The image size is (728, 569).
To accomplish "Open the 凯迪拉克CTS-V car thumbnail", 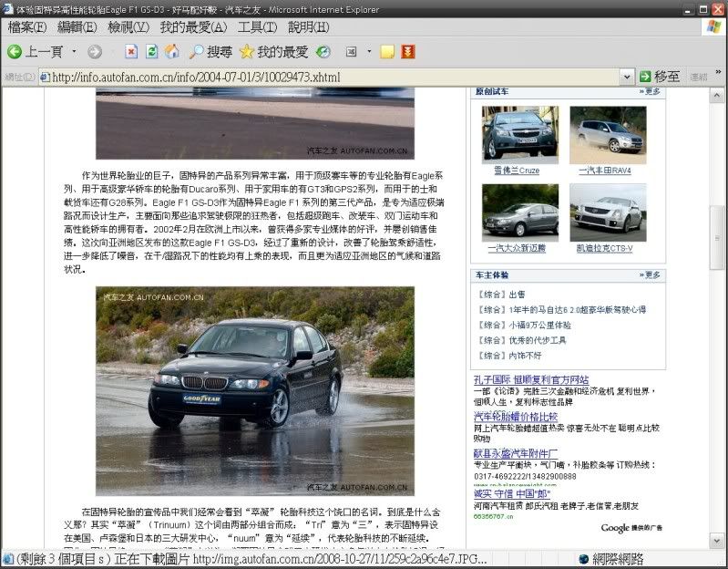I will (x=608, y=212).
